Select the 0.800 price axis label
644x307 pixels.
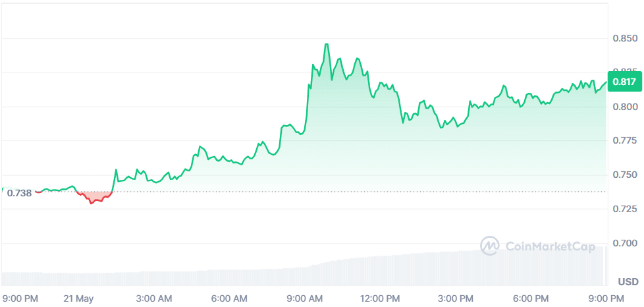[624, 107]
